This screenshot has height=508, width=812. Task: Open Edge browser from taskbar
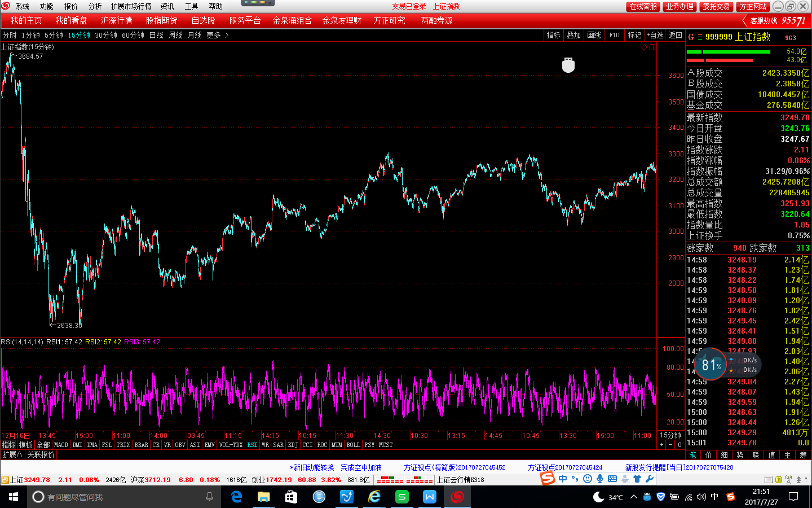pyautogui.click(x=237, y=497)
